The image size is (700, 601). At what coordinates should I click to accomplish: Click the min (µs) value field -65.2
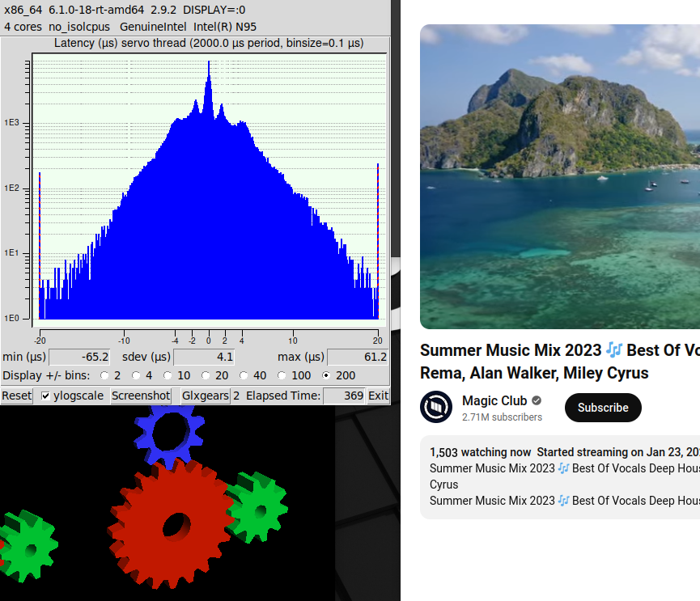coord(79,357)
